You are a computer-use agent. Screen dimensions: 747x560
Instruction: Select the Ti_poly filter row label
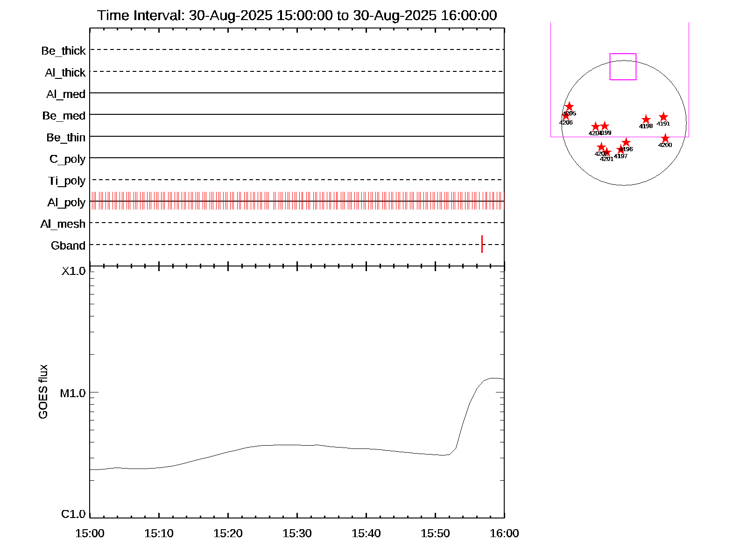(67, 181)
